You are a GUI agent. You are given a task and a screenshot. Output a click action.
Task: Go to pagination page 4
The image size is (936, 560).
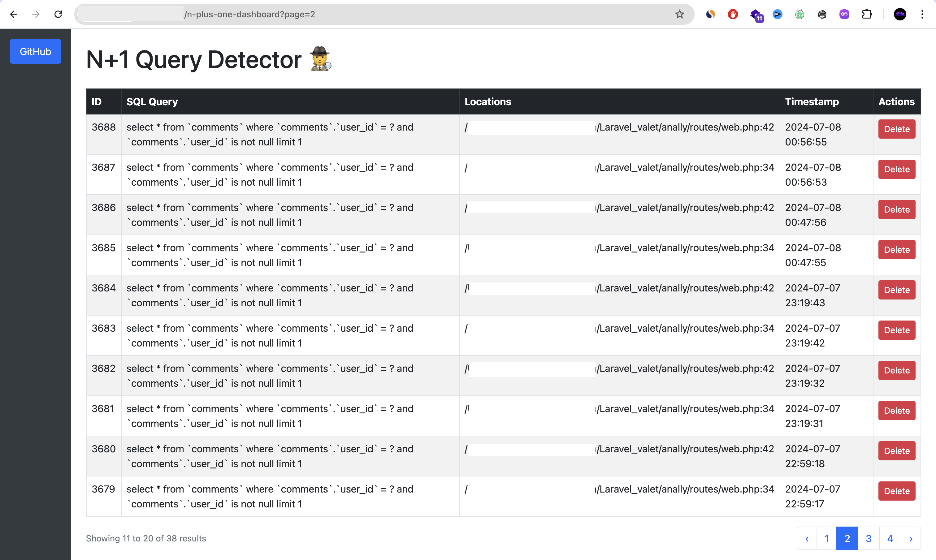[890, 538]
